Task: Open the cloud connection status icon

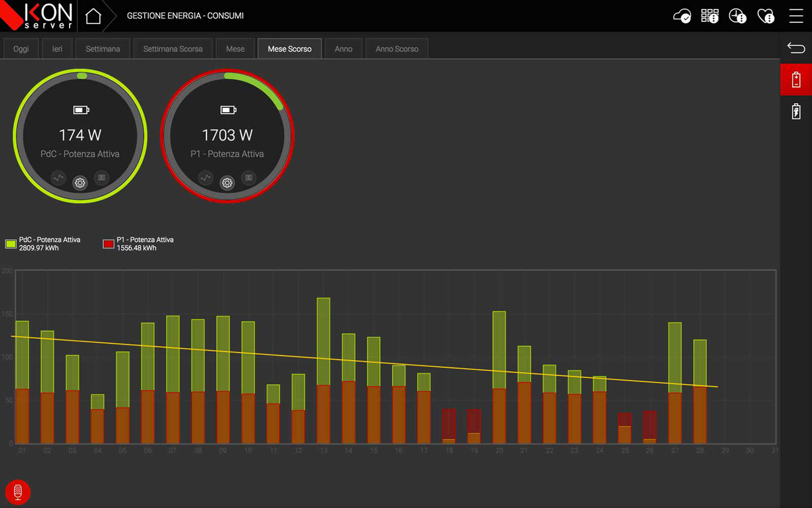Action: tap(681, 16)
